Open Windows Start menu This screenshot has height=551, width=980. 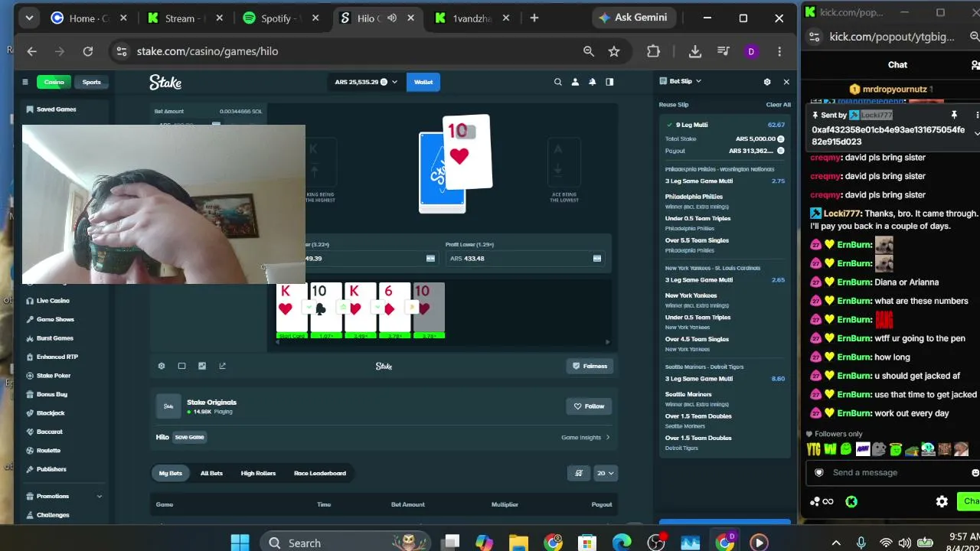coord(240,543)
